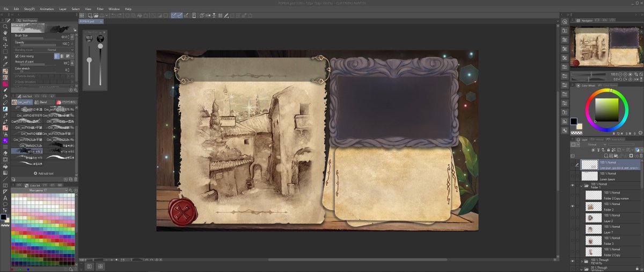
Task: Open the Window menu
Action: coord(114,9)
